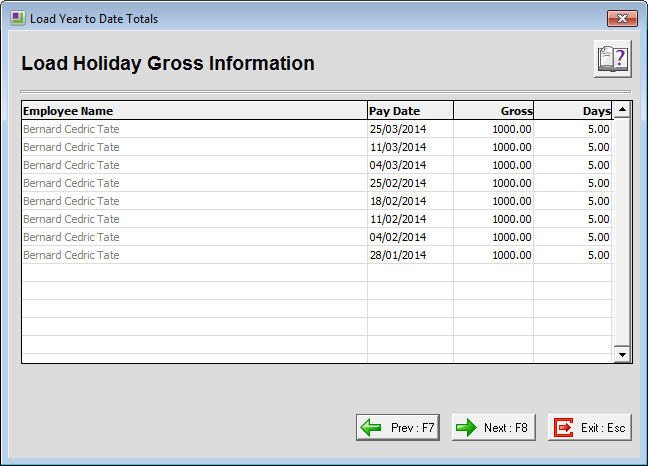Open the help book icon
Image resolution: width=648 pixels, height=466 pixels.
point(612,59)
